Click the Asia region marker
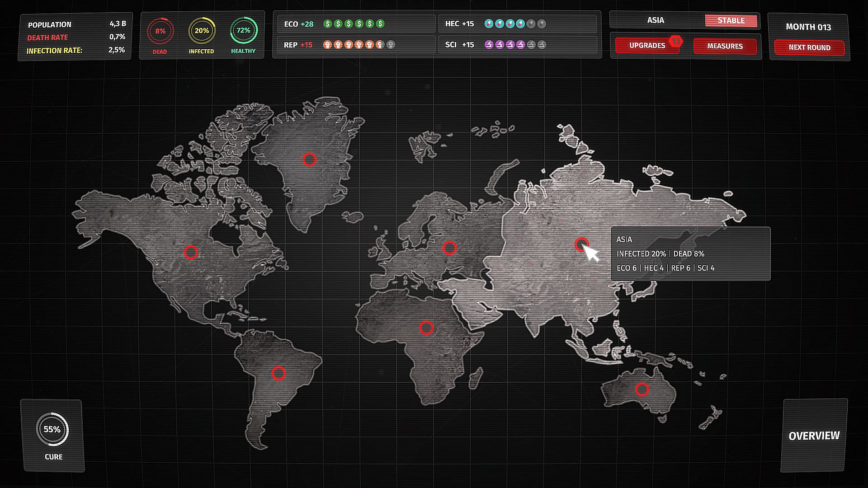Image resolution: width=868 pixels, height=488 pixels. pyautogui.click(x=581, y=244)
